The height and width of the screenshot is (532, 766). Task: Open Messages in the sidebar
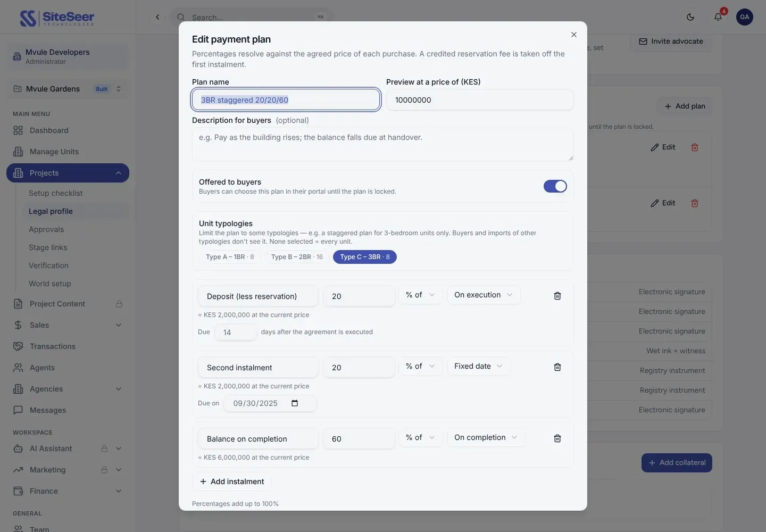coord(68,410)
